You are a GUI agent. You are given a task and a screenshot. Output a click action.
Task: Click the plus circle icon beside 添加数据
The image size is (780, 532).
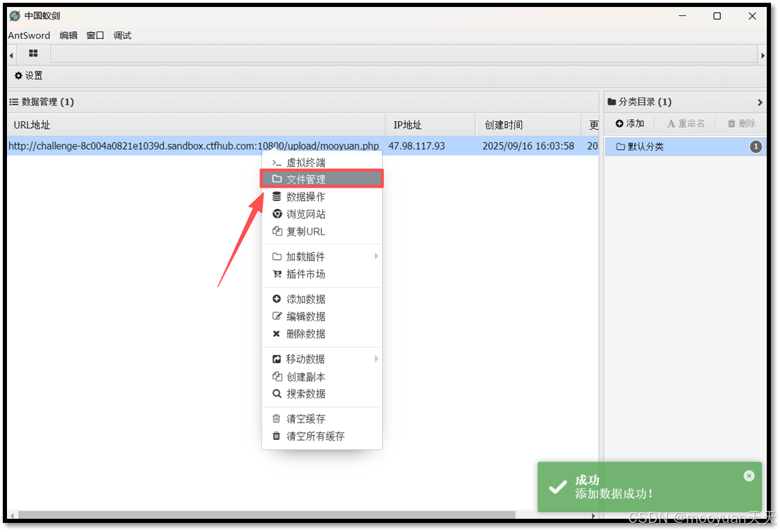coord(277,298)
